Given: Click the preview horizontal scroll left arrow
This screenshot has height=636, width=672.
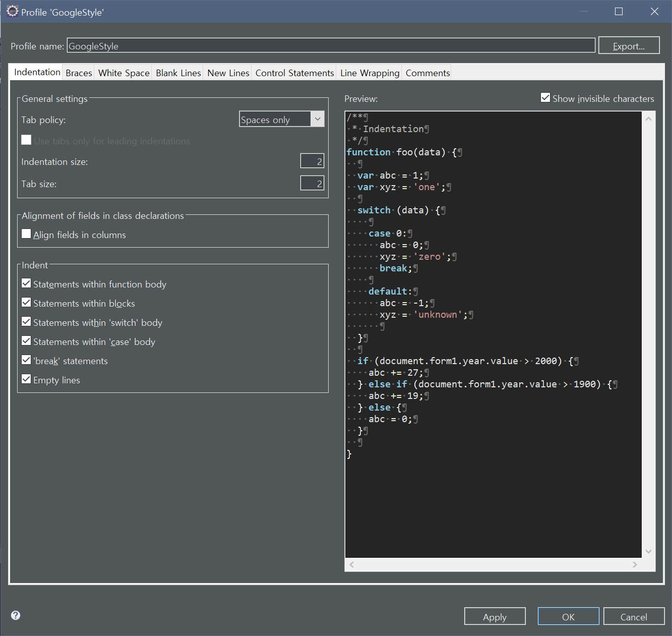Looking at the screenshot, I should click(x=352, y=564).
